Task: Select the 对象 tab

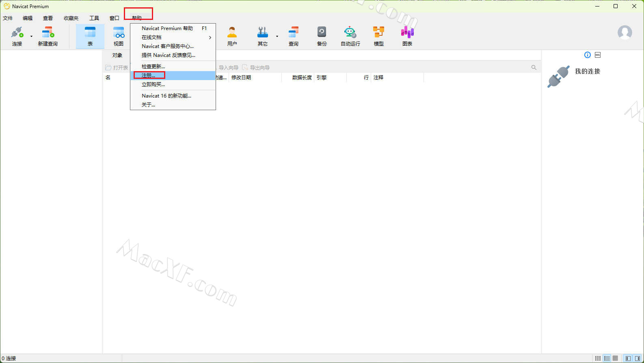Action: [117, 55]
